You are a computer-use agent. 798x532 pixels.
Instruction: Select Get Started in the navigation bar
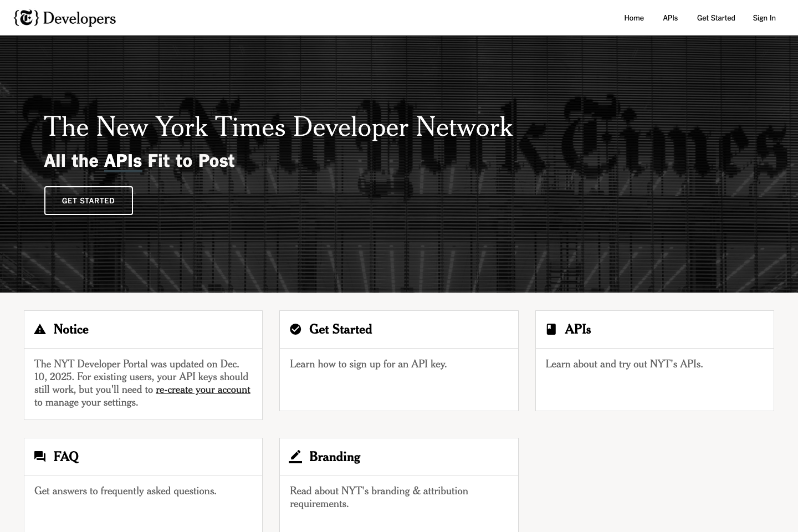click(x=715, y=18)
